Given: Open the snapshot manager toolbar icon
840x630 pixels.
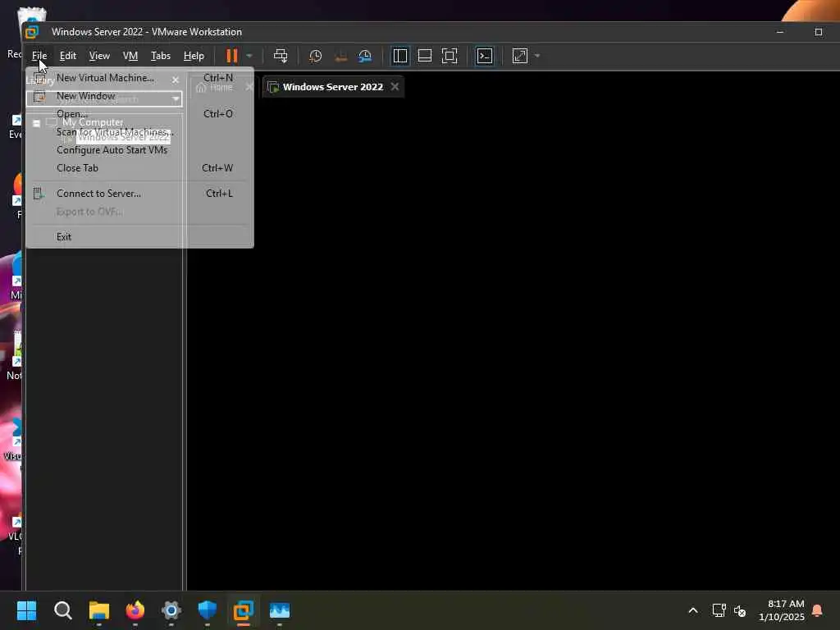Looking at the screenshot, I should coord(365,56).
